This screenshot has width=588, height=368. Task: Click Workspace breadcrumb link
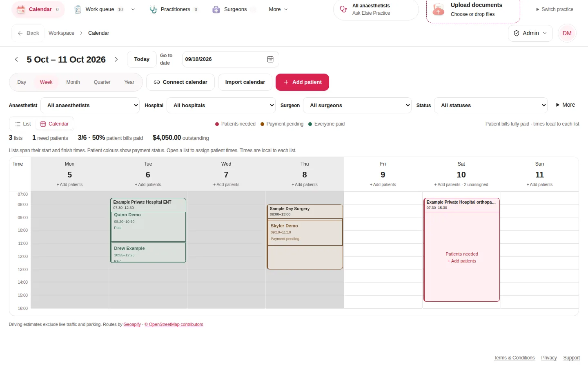click(x=62, y=33)
